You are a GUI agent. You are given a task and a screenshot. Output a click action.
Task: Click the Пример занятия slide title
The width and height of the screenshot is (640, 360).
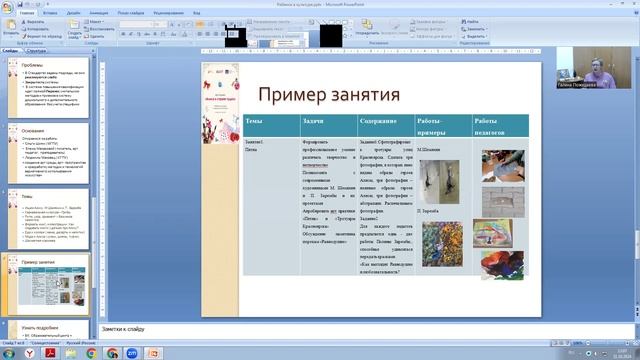click(x=329, y=94)
